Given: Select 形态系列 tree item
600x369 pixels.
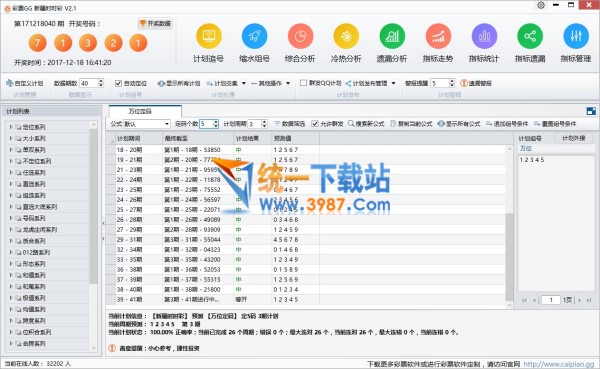Looking at the screenshot, I should click(x=34, y=264).
